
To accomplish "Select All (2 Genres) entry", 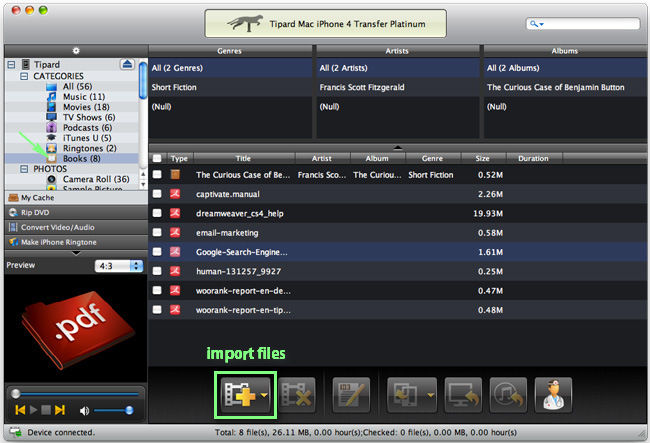I will 230,68.
